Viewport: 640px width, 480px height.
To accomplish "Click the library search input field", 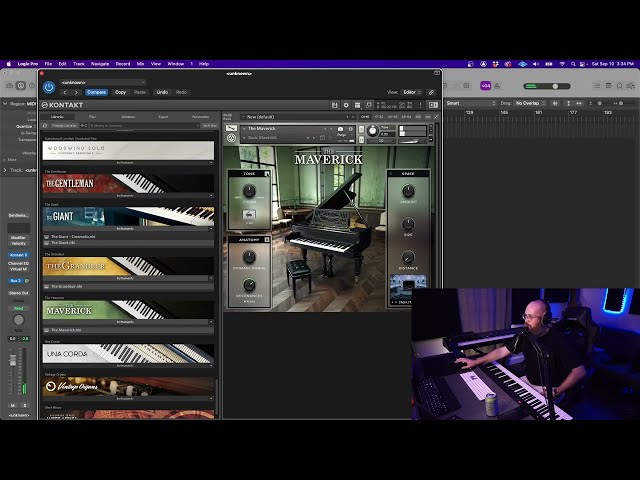I will pyautogui.click(x=144, y=126).
